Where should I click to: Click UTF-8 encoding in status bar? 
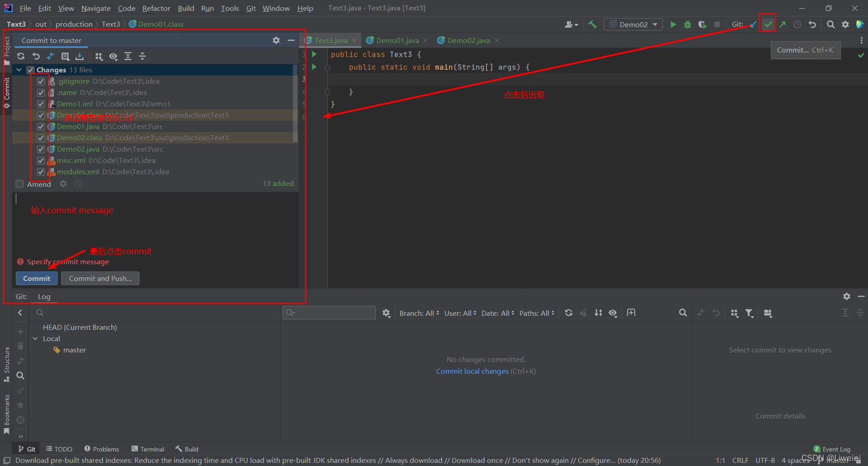click(x=765, y=461)
